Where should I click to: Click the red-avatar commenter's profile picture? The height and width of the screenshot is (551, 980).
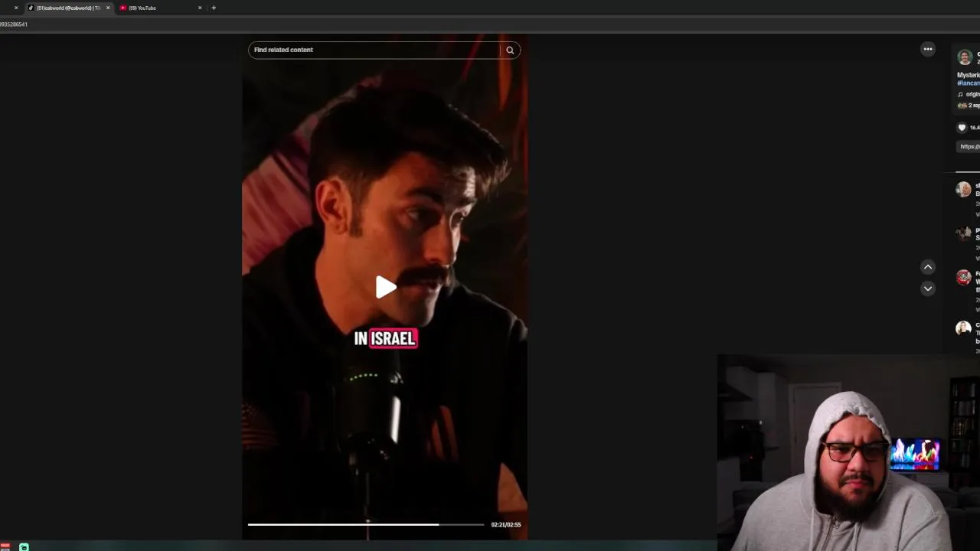963,278
